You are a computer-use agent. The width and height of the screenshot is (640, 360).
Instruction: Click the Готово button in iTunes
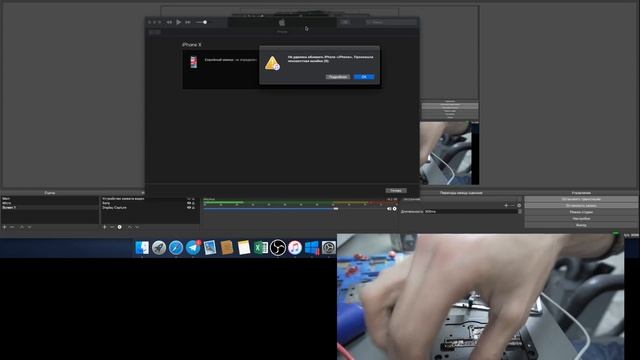pos(396,191)
